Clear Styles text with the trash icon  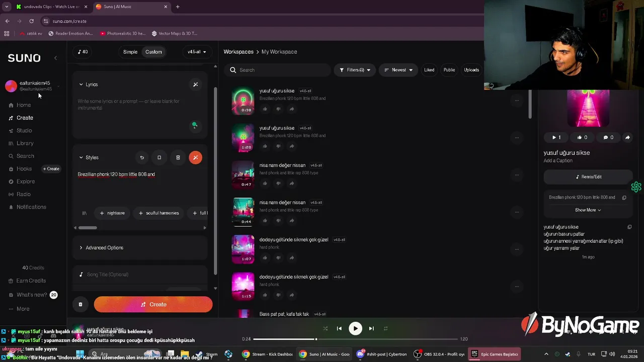pyautogui.click(x=178, y=157)
